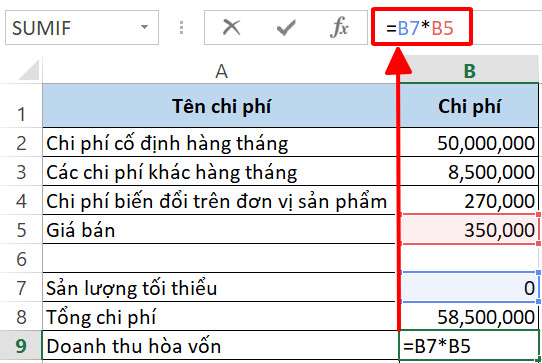Image resolution: width=542 pixels, height=363 pixels.
Task: Select row 6 header
Action: (21, 258)
